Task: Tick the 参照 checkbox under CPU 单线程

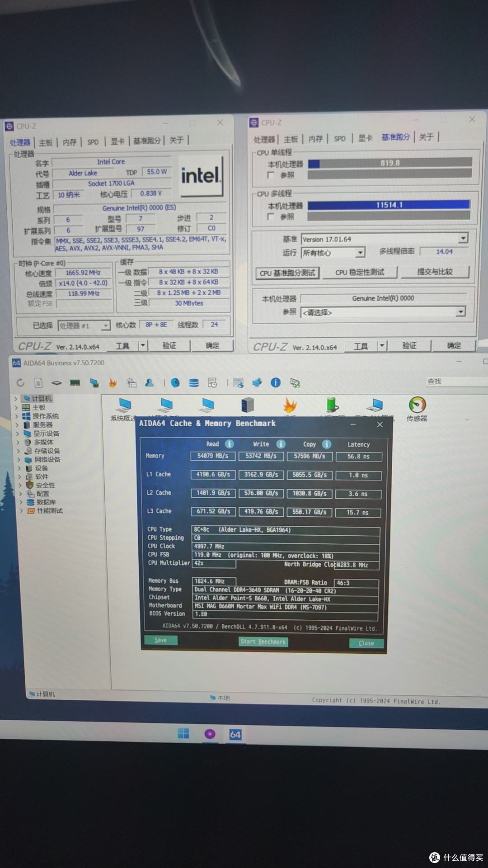Action: [x=271, y=175]
